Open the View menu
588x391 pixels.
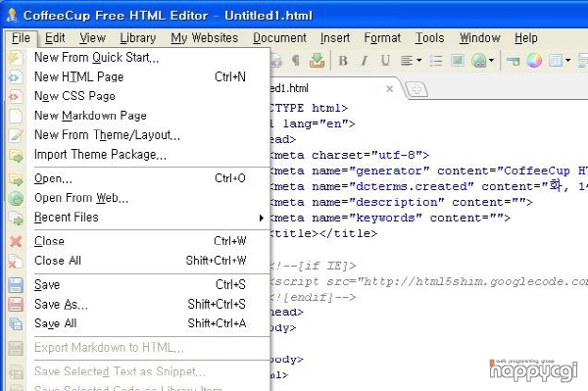click(92, 38)
